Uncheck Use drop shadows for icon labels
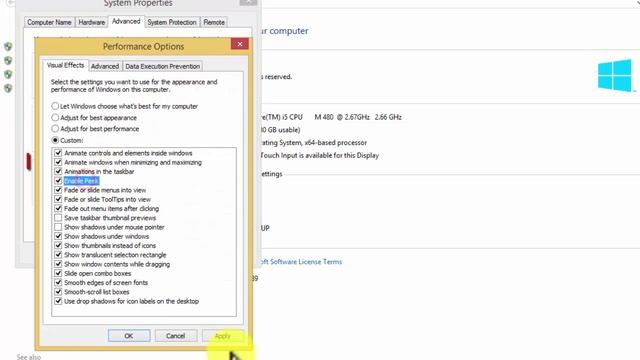 click(x=58, y=301)
